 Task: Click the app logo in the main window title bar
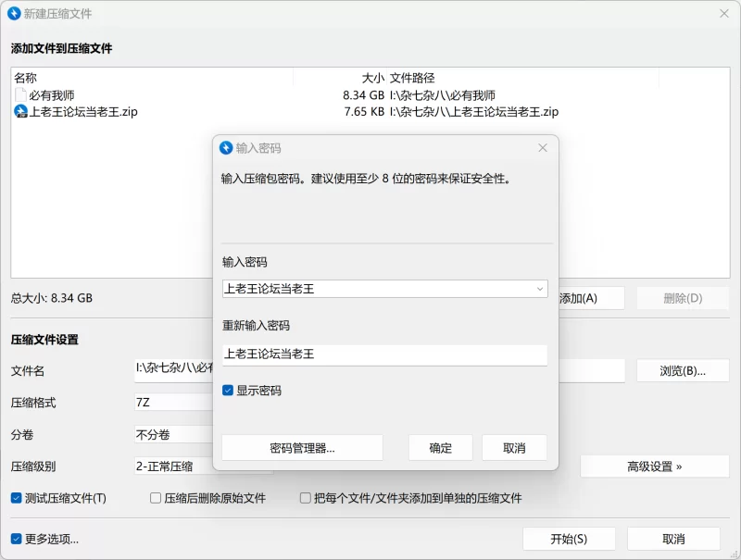[14, 13]
